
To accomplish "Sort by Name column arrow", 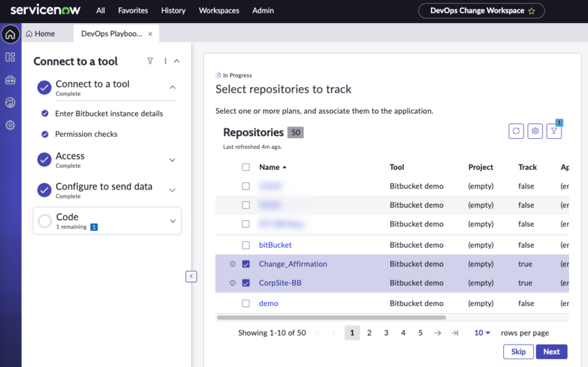I will pos(285,167).
